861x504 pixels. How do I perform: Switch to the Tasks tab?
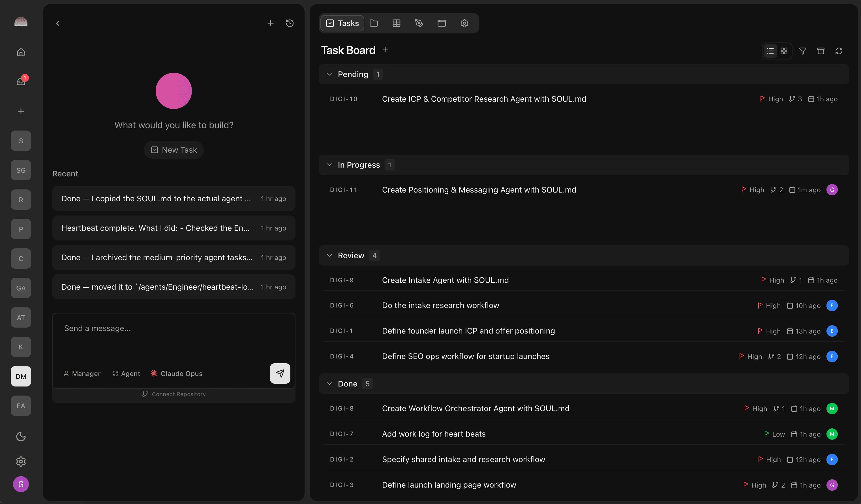(x=342, y=23)
